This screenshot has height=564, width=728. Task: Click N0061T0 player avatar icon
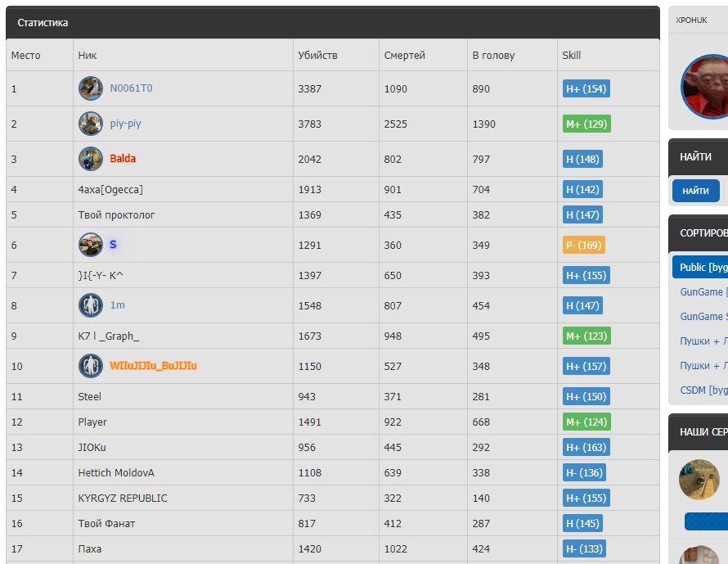[90, 88]
